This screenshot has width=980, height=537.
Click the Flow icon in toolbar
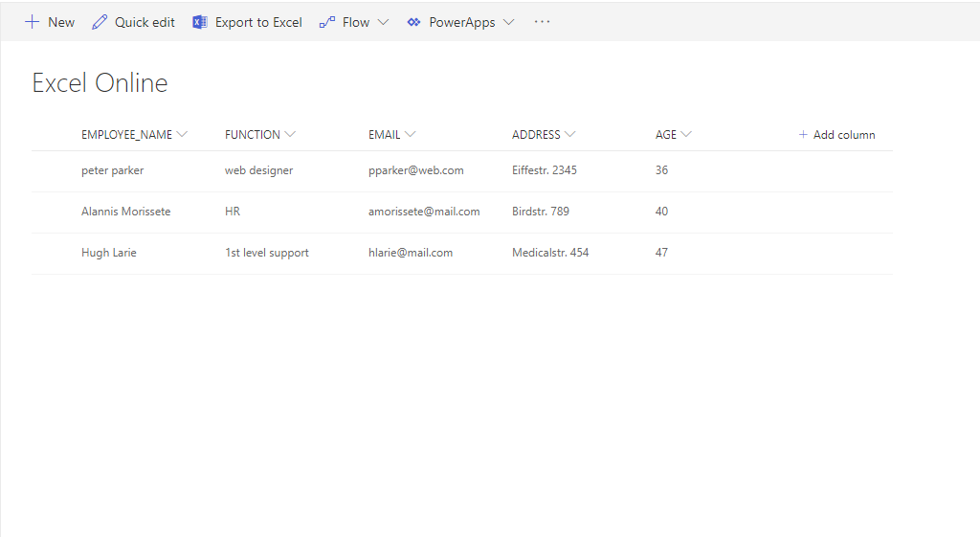point(327,22)
